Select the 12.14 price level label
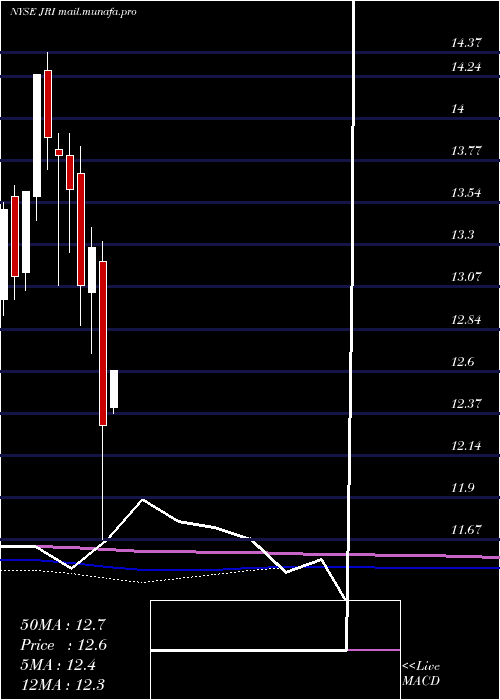Viewport: 500px width, 700px height. click(467, 446)
